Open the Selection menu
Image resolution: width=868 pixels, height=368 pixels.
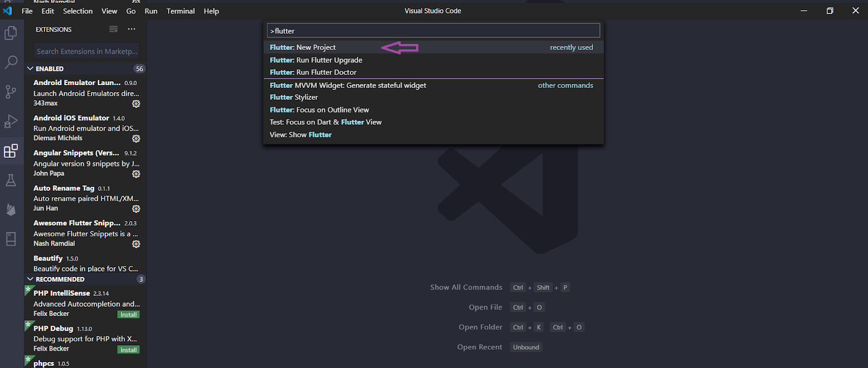click(x=78, y=11)
